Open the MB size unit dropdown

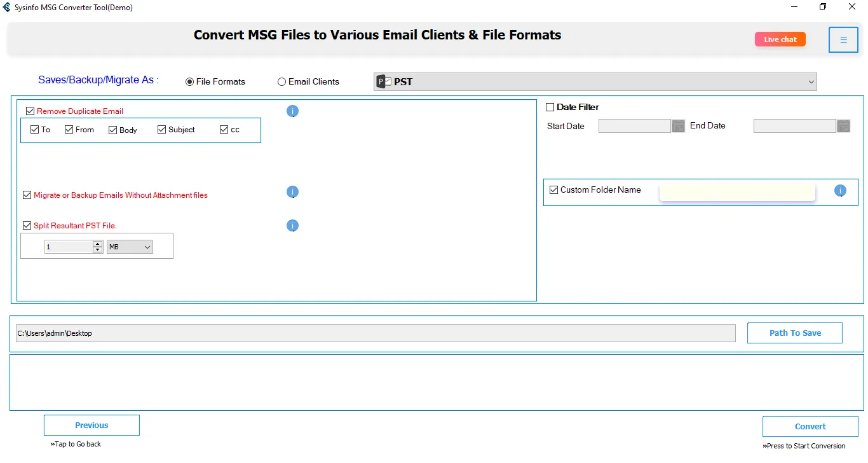pos(130,247)
